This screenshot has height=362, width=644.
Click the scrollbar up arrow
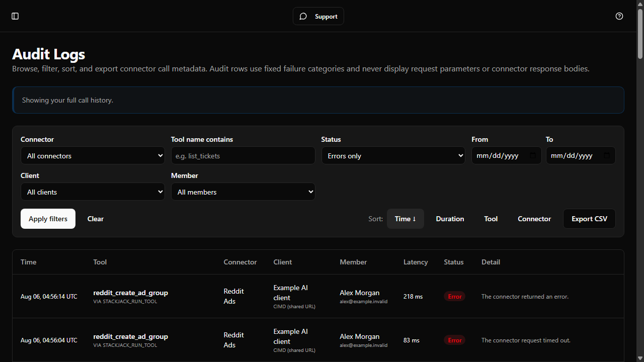point(640,4)
